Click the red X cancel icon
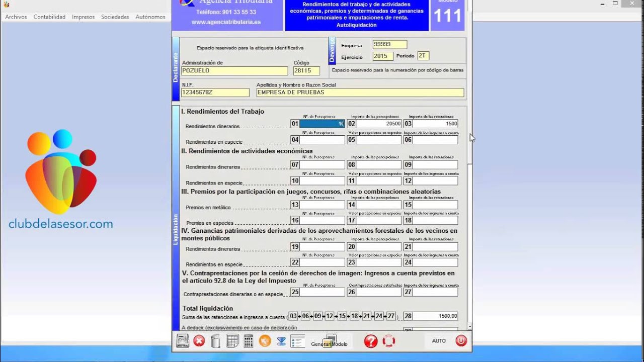The height and width of the screenshot is (362, 644). coord(199,341)
